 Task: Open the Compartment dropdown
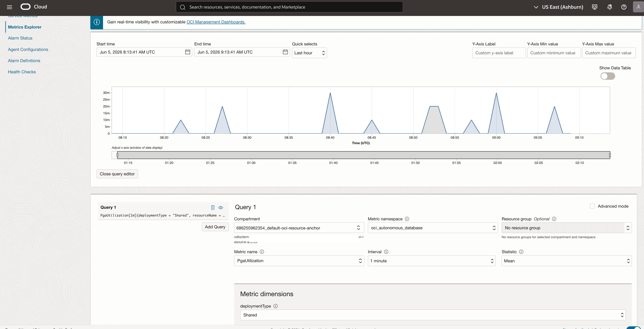coord(299,228)
